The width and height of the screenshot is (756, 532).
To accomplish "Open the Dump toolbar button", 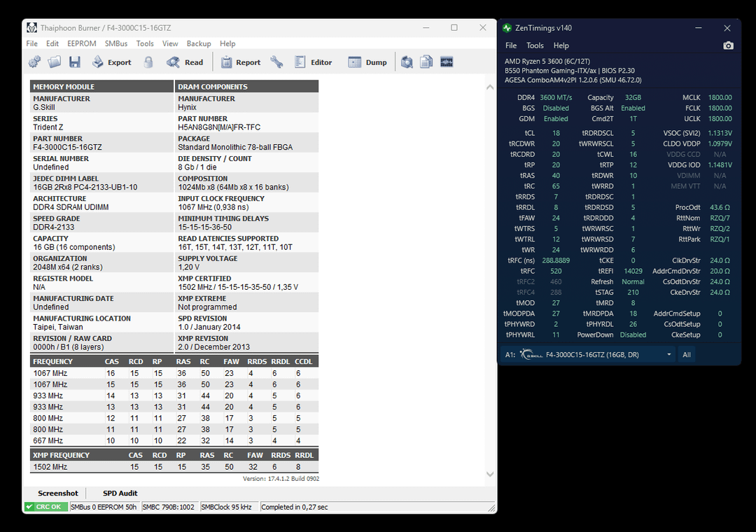I will click(367, 62).
